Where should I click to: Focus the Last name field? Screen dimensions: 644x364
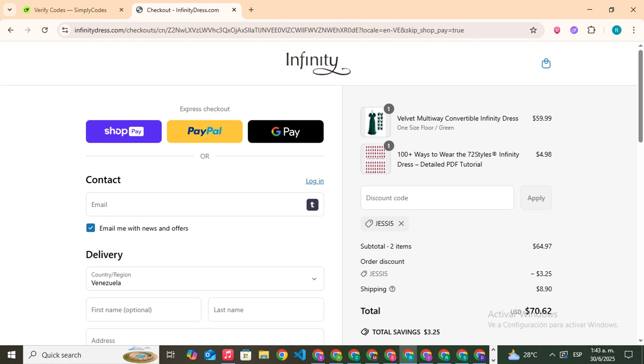pos(266,309)
